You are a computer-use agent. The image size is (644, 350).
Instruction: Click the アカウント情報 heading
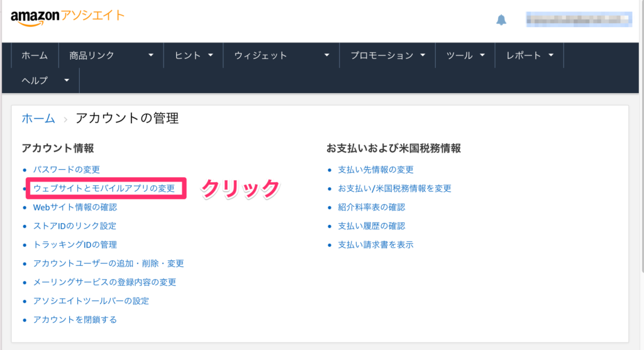(58, 148)
